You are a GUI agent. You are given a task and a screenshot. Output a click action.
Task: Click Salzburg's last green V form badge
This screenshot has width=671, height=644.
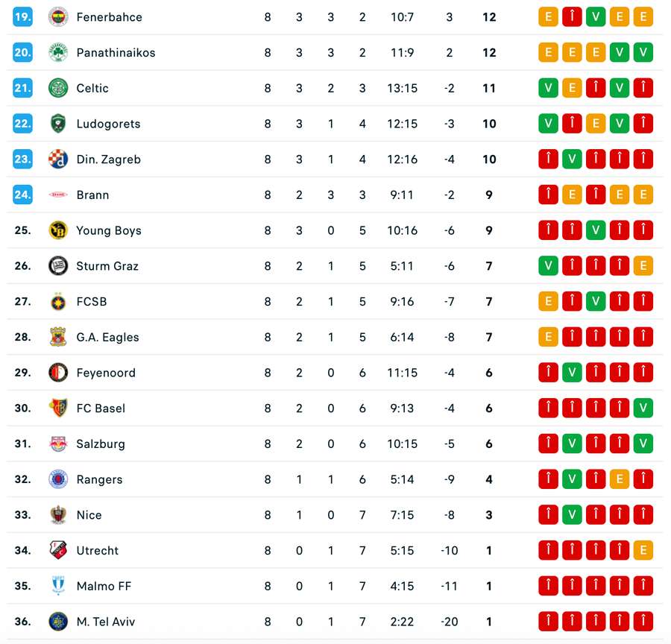tap(643, 443)
